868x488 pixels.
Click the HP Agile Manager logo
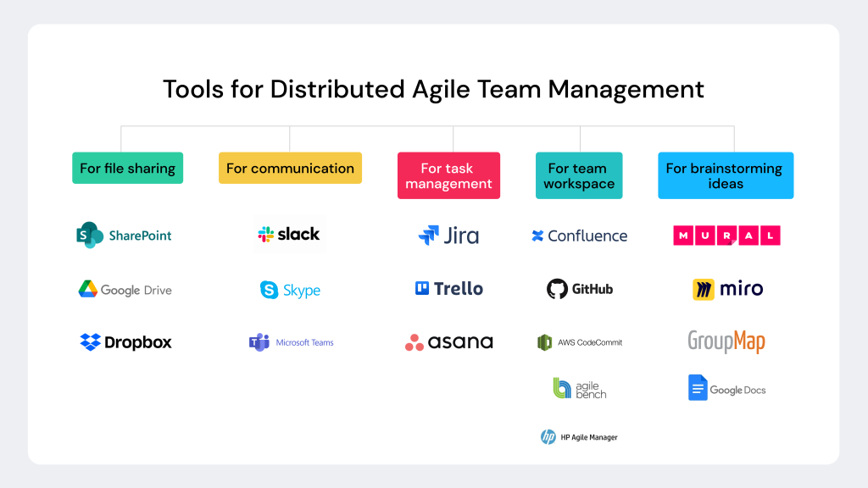pos(579,437)
